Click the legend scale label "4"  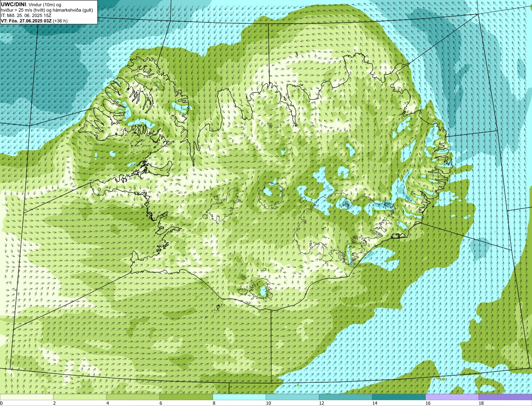108,403
